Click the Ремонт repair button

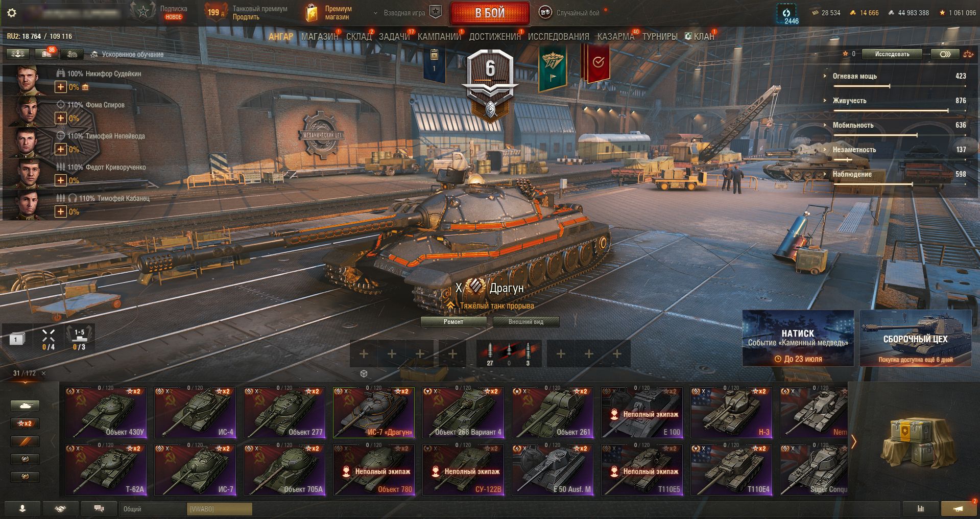pyautogui.click(x=453, y=322)
